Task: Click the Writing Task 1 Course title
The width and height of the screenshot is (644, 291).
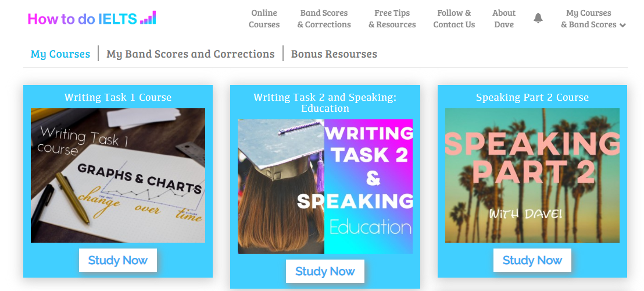Action: [118, 97]
